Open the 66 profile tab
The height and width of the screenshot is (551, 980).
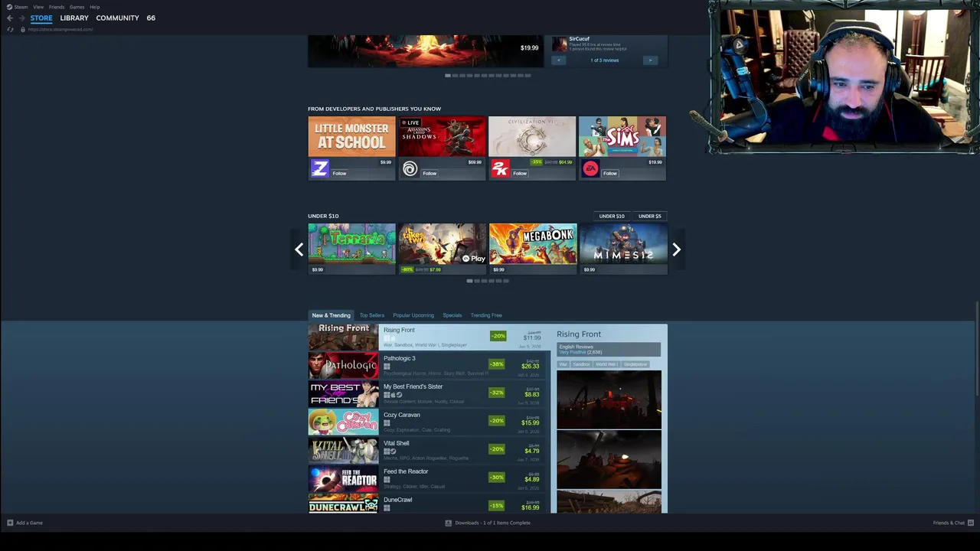click(151, 18)
